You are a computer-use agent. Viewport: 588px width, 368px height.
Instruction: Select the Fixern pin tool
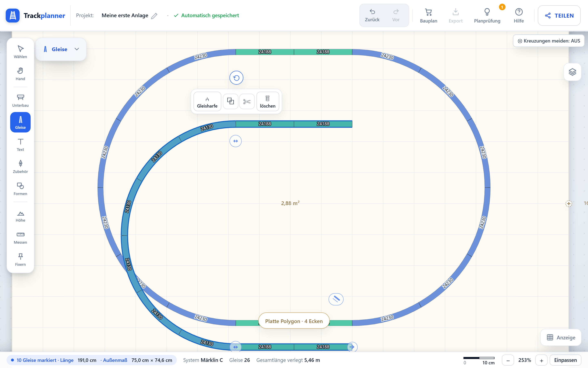tap(20, 260)
